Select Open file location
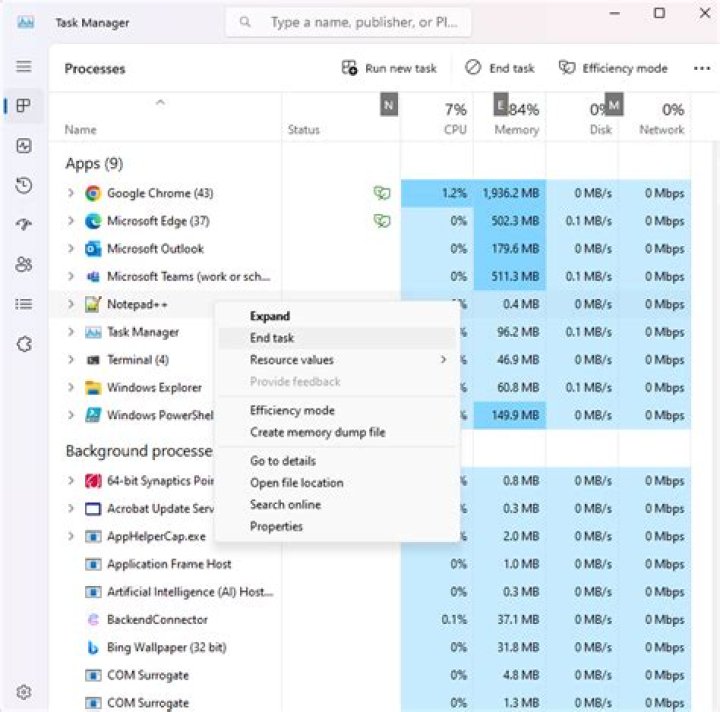The image size is (720, 712). (x=338, y=483)
